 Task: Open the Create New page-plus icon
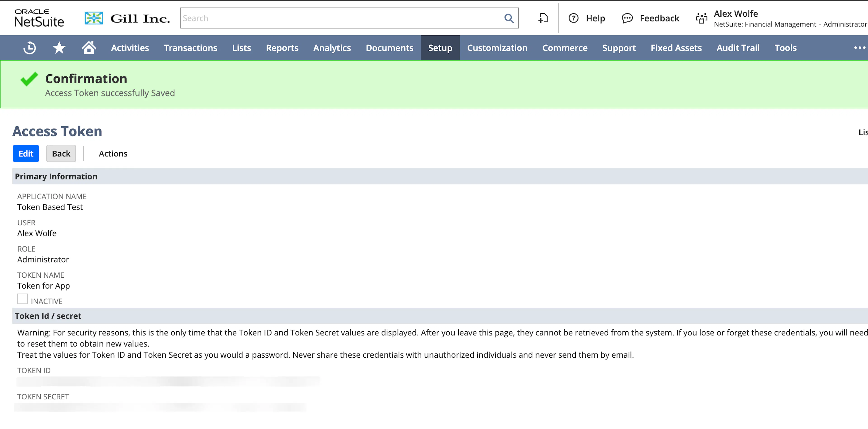tap(543, 18)
